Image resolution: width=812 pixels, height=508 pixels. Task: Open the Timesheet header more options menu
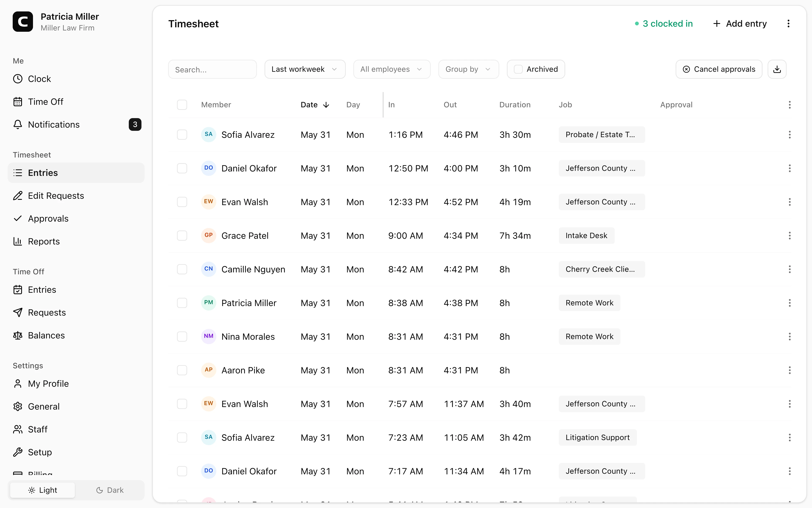789,23
